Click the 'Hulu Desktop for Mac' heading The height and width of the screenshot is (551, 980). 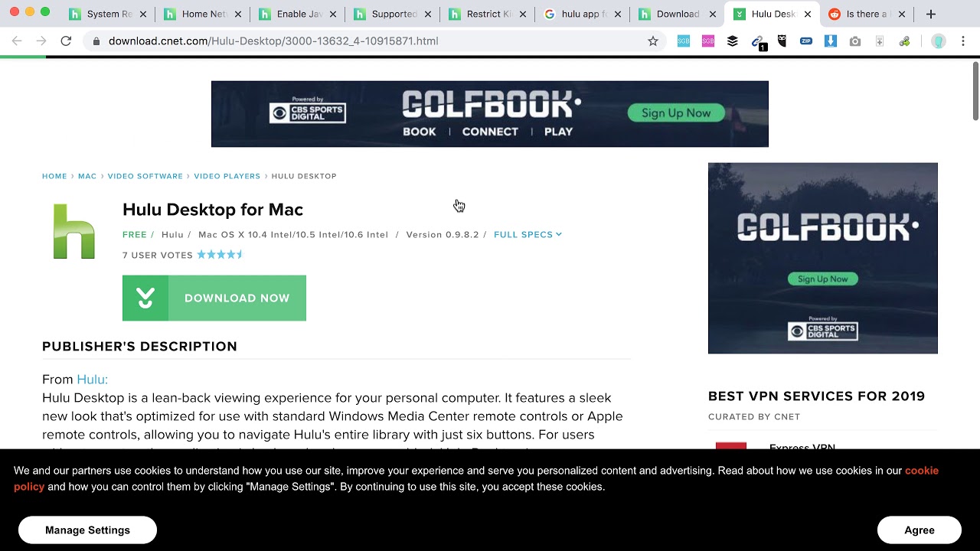click(213, 210)
